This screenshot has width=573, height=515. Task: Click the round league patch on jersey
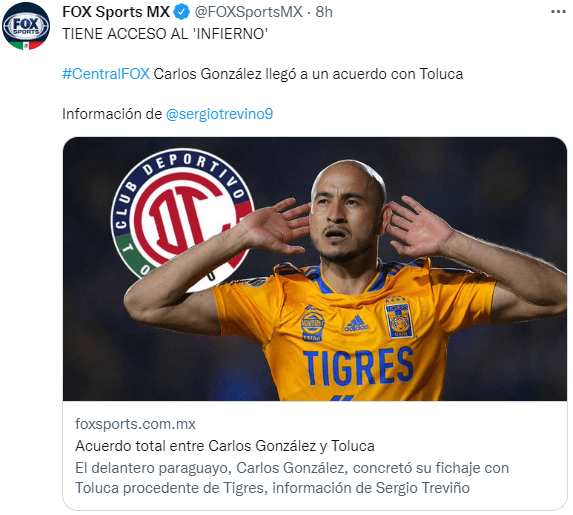312,324
